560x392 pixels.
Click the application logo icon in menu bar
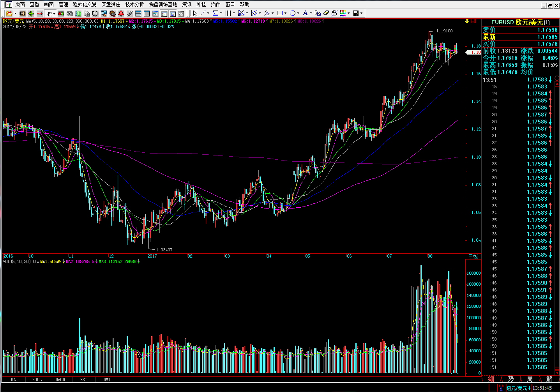pyautogui.click(x=8, y=4)
